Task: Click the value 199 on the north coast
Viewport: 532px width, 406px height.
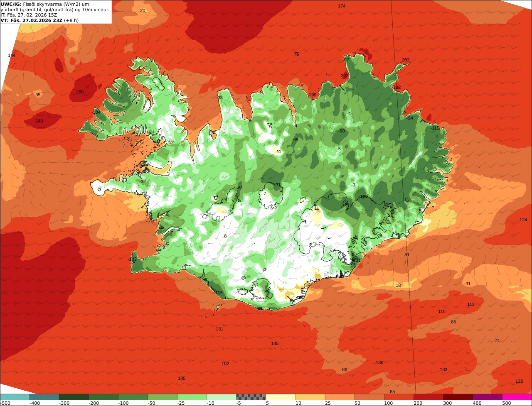Action: tap(313, 95)
